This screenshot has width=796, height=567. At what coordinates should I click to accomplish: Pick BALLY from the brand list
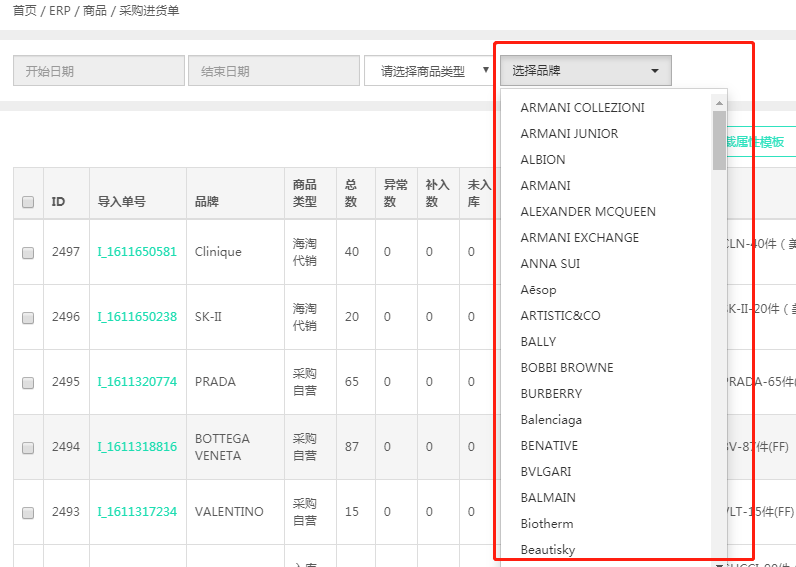tap(538, 341)
